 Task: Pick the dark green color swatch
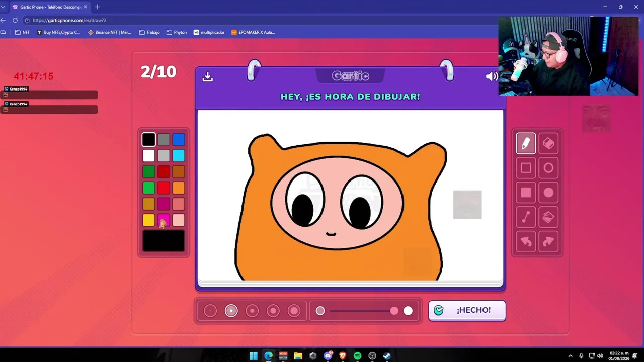point(148,171)
